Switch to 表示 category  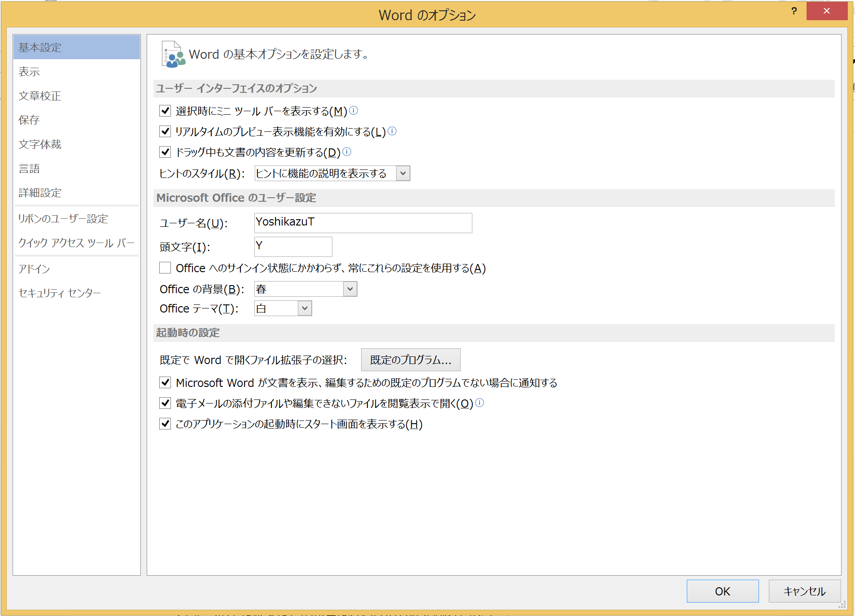coord(77,71)
